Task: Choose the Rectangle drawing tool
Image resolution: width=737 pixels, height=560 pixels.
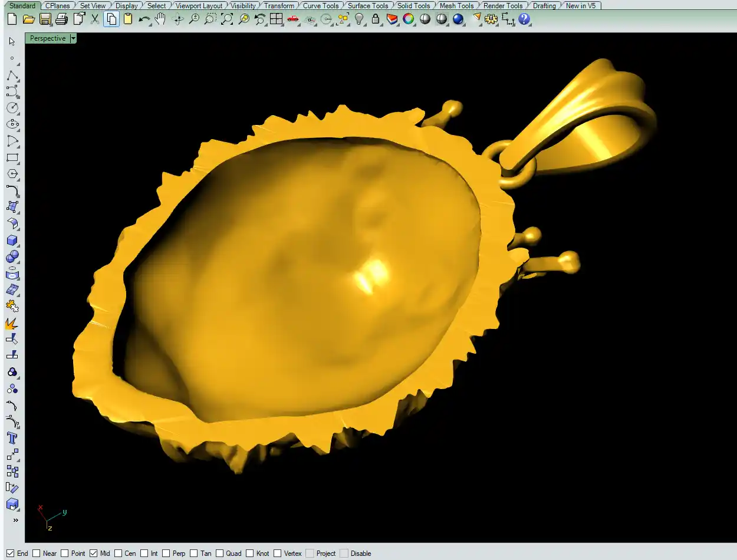Action: point(12,157)
